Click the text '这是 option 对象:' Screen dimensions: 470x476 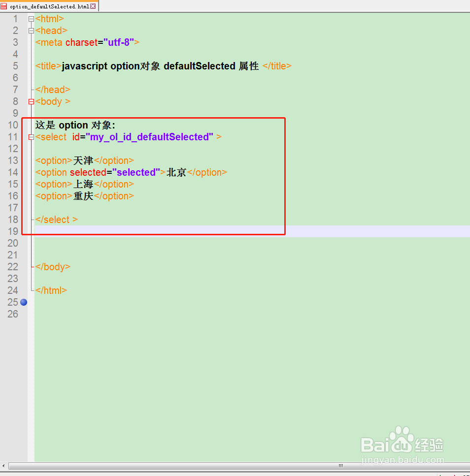(75, 125)
